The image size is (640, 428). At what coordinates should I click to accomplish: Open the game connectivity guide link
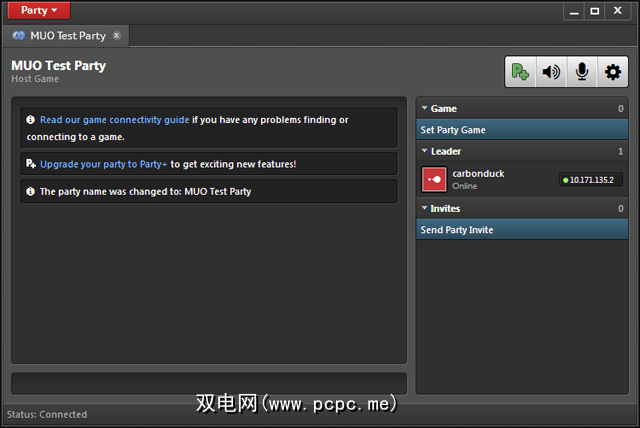(115, 120)
